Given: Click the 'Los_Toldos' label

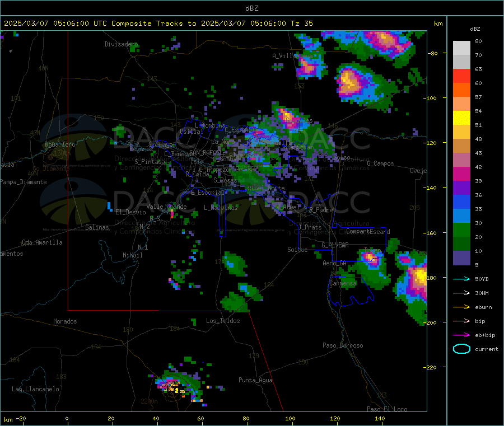Looking at the screenshot, I should click(223, 321).
